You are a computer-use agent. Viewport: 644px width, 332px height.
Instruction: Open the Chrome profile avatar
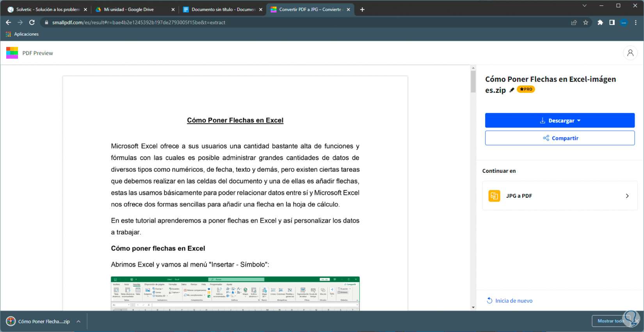tap(624, 23)
